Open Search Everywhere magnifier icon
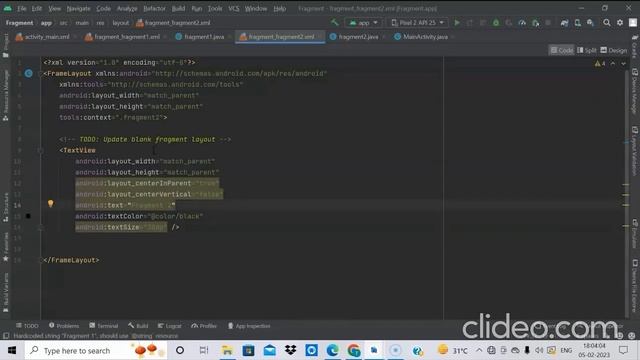Image resolution: width=640 pixels, height=360 pixels. tap(607, 23)
